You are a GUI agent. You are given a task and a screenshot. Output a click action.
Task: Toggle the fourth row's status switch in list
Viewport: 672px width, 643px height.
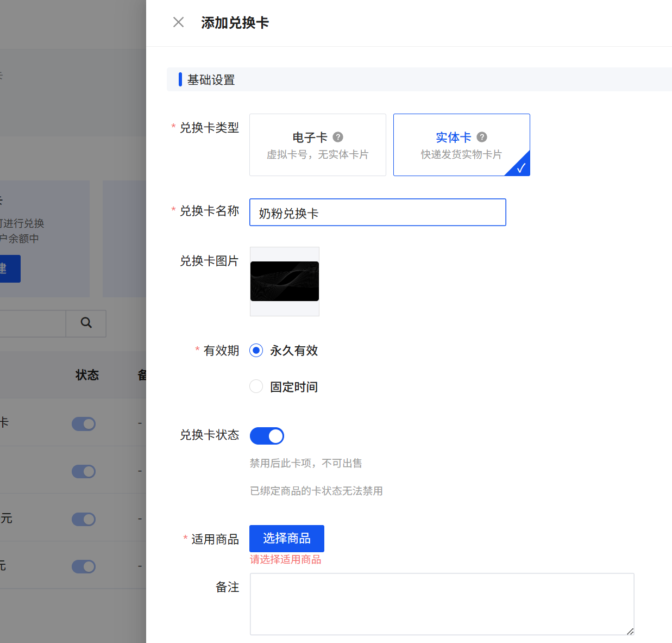pyautogui.click(x=84, y=566)
